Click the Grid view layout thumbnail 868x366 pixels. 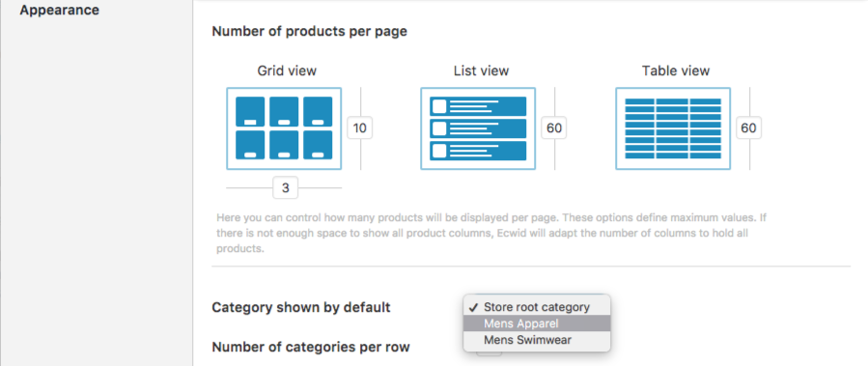pos(284,128)
